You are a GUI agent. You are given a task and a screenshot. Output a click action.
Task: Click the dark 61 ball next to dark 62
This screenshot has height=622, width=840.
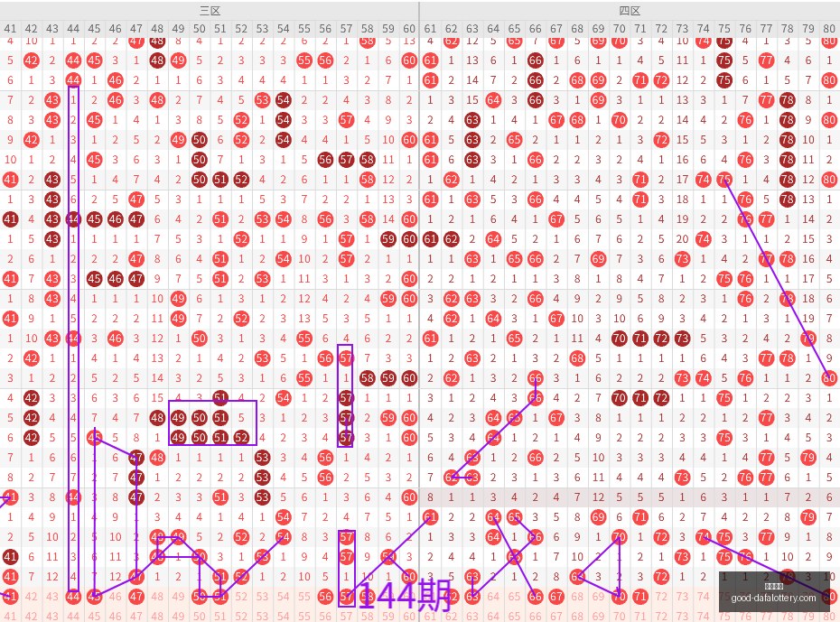point(430,238)
